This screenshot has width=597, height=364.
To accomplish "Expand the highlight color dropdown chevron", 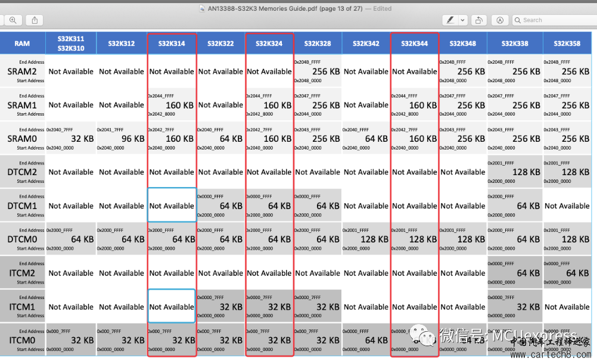I will (x=462, y=20).
